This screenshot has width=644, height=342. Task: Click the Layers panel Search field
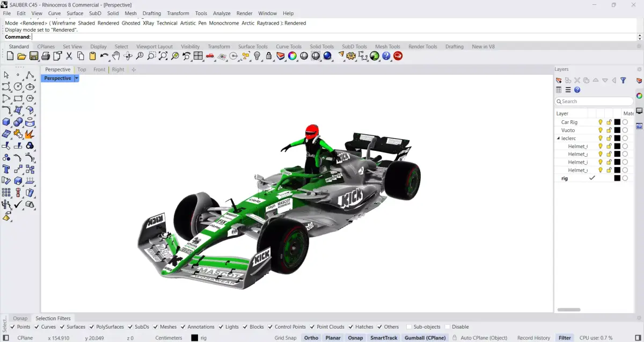[x=594, y=101]
